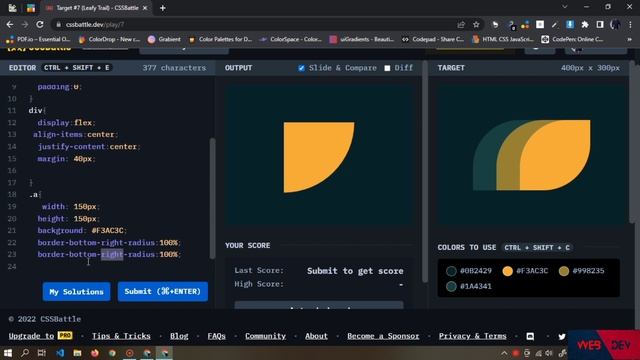The height and width of the screenshot is (360, 640).
Task: Open HTML CSS JavaScript bookmark
Action: [503, 39]
